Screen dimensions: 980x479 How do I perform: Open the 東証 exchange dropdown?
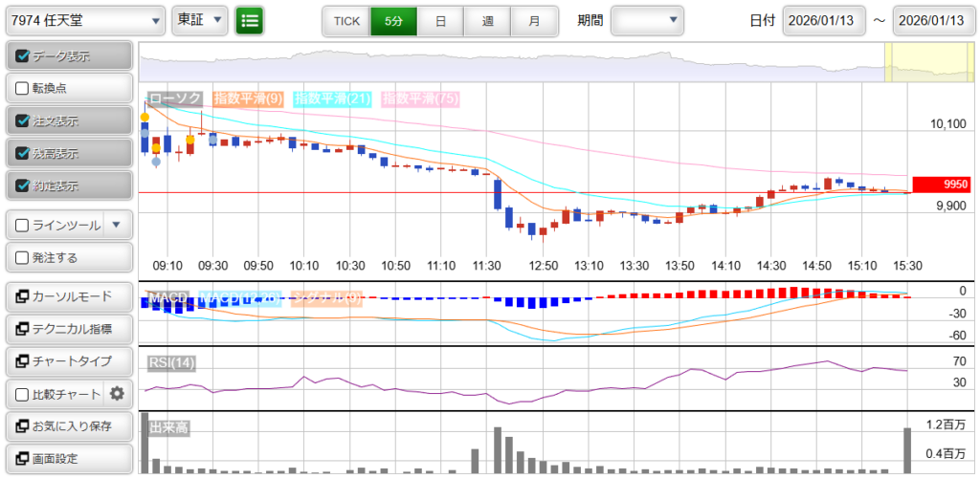click(x=200, y=20)
